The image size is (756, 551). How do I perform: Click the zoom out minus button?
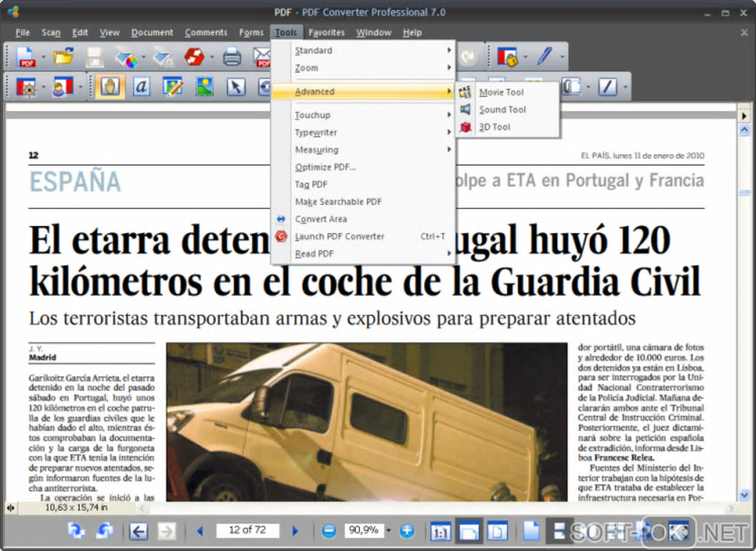pos(329,531)
